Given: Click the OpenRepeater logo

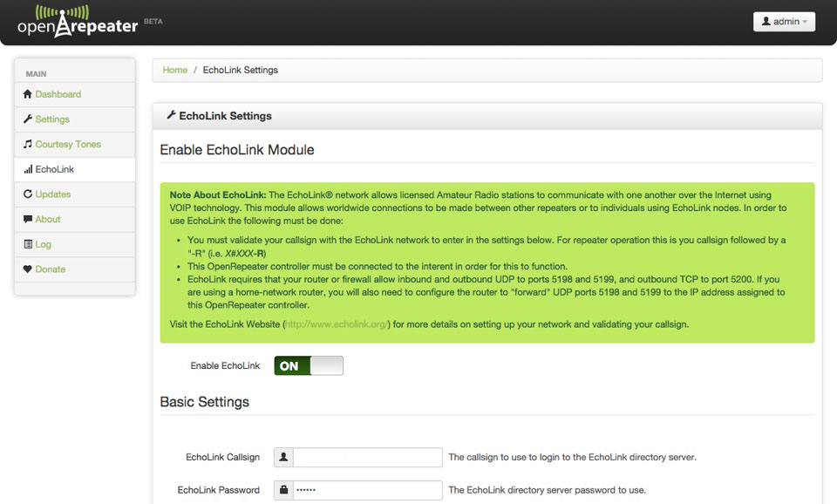Looking at the screenshot, I should [78, 21].
